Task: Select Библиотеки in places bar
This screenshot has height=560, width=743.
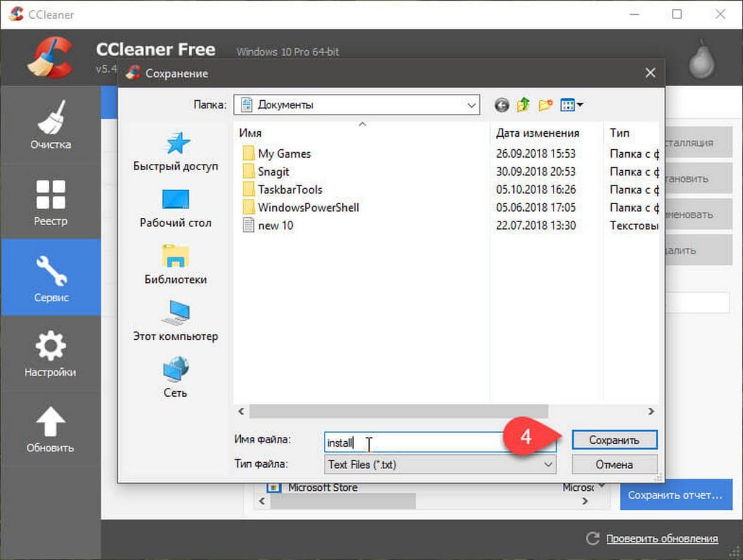Action: pyautogui.click(x=176, y=265)
